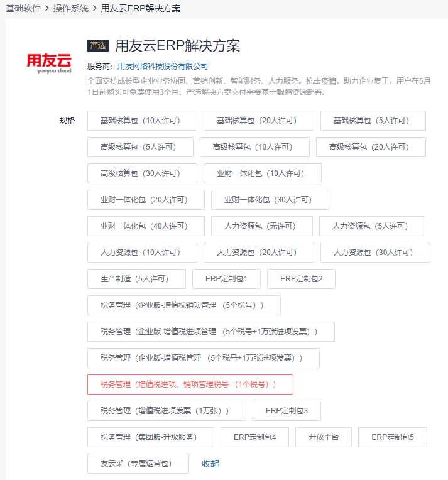
Task: Select 人力资源包（5人许可）
Action: 372,226
